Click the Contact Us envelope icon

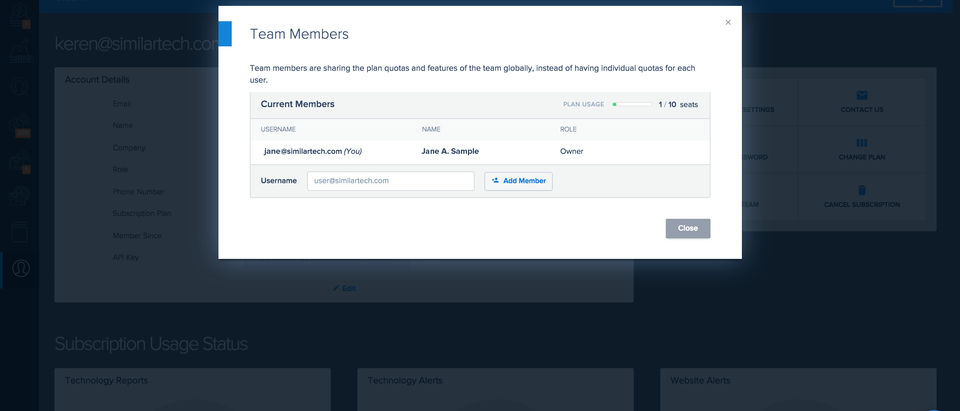click(861, 96)
